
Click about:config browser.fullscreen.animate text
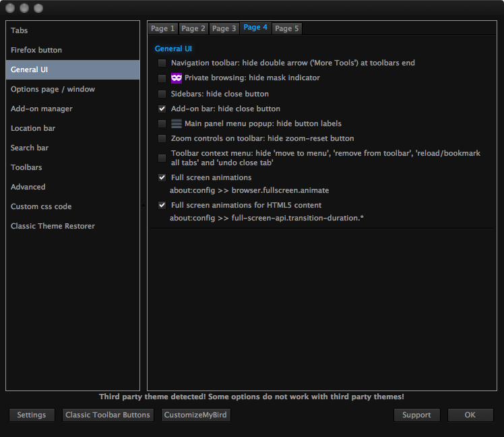coord(249,190)
